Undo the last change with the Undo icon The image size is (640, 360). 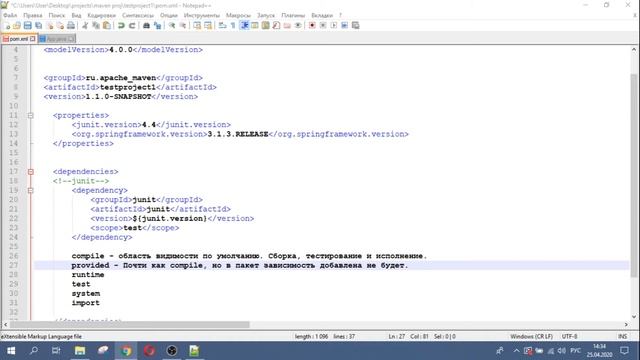pyautogui.click(x=121, y=26)
